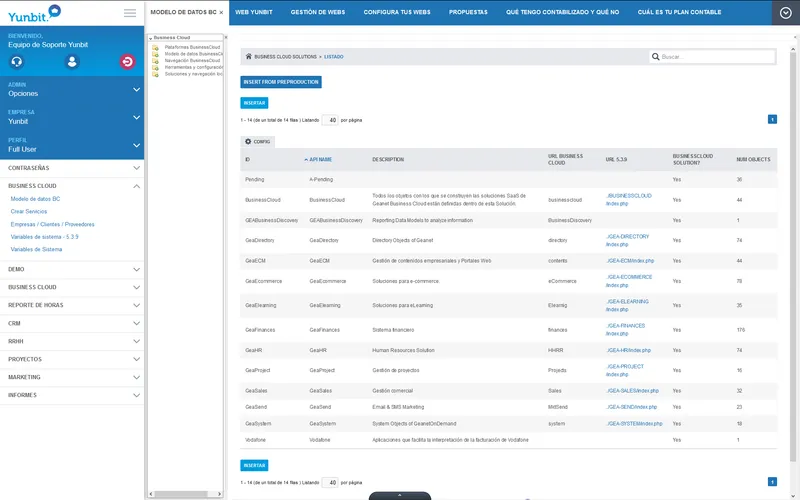This screenshot has width=800, height=500.
Task: Open the GEA-HR index.php URL link
Action: (628, 351)
